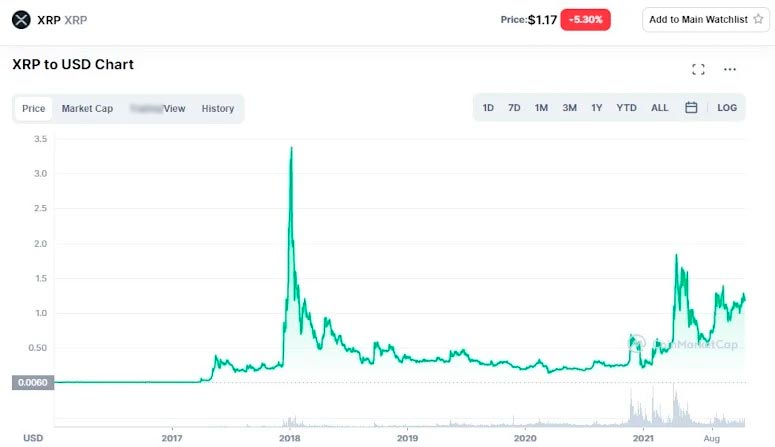Click the 2020 x-axis label
The width and height of the screenshot is (775, 447).
[x=525, y=438]
